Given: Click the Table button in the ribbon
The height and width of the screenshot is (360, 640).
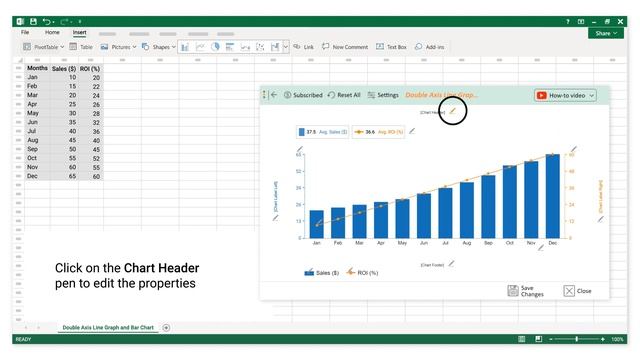Looking at the screenshot, I should tap(81, 47).
